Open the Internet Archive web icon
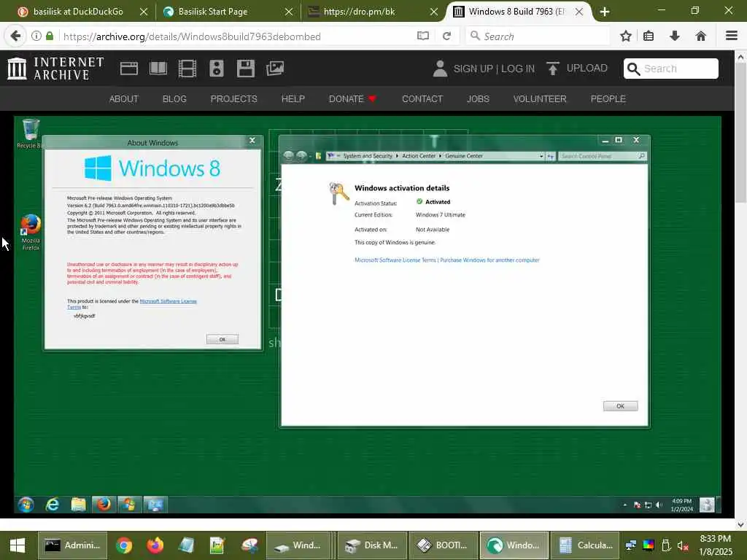 tap(129, 69)
